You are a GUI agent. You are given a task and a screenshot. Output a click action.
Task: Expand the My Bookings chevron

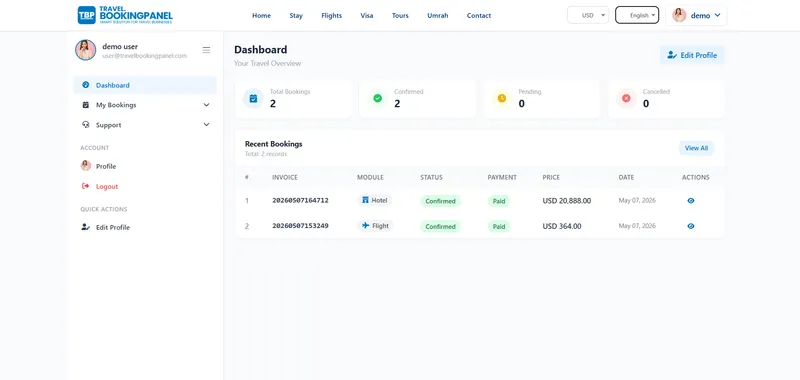pyautogui.click(x=206, y=105)
